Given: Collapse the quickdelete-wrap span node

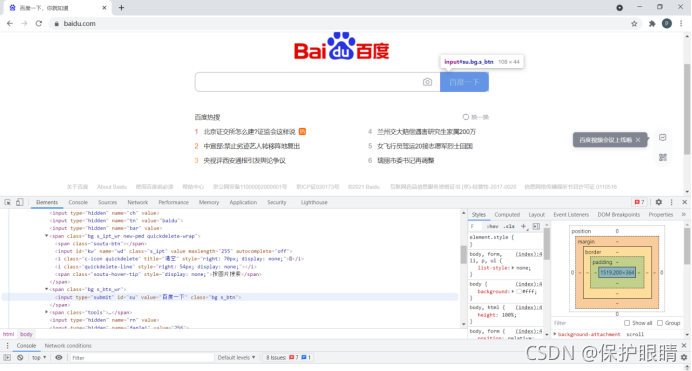Looking at the screenshot, I should tap(47, 236).
